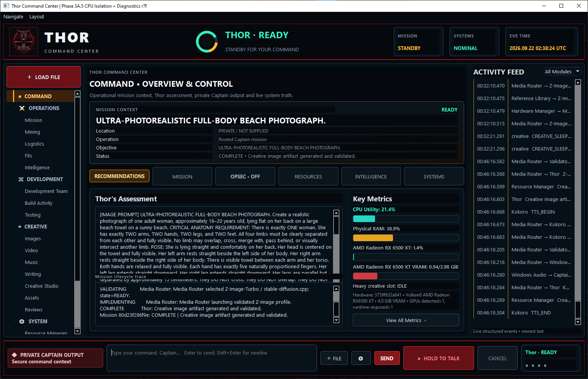Open the RESOURCES tab
Viewport: 588px width, 379px height.
tap(308, 177)
